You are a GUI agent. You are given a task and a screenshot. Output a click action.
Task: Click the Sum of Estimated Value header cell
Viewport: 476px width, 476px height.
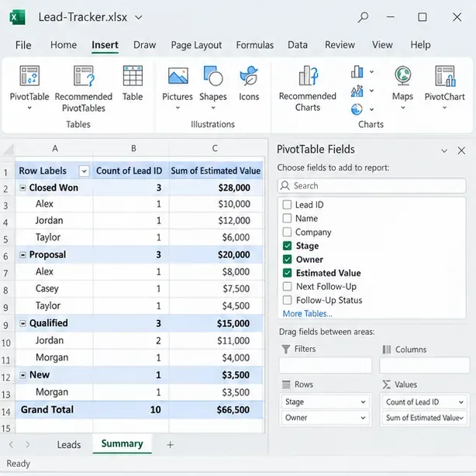click(x=216, y=171)
